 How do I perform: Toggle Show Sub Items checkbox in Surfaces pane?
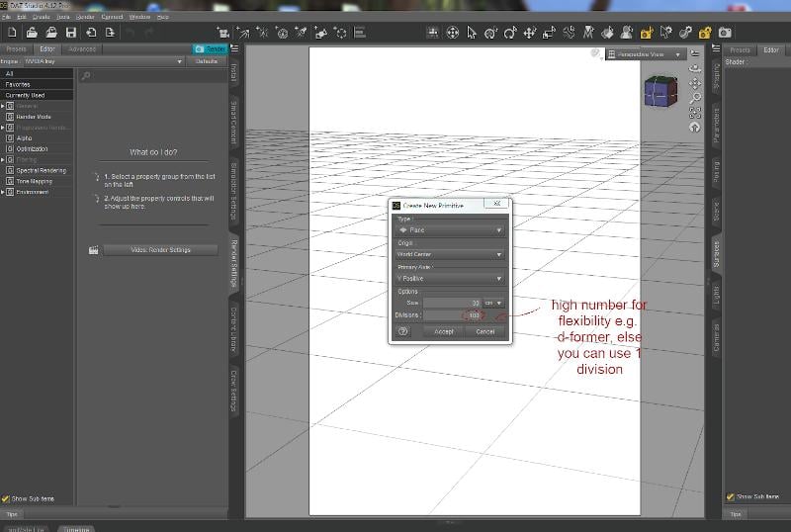pos(730,496)
